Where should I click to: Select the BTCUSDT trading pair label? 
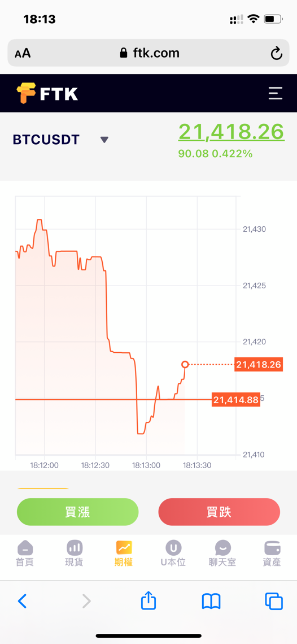[46, 140]
